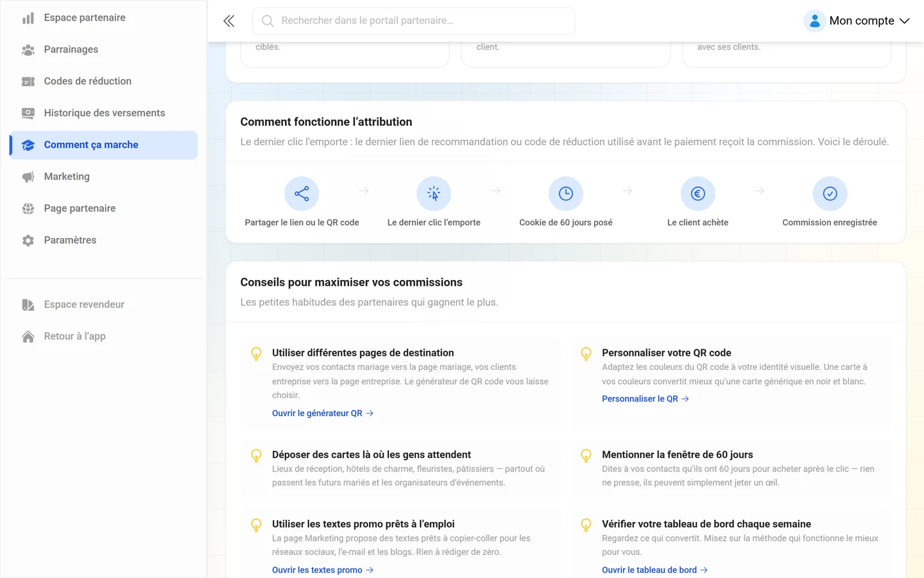Open the Mon compte dropdown chevron
The image size is (924, 578).
point(905,21)
